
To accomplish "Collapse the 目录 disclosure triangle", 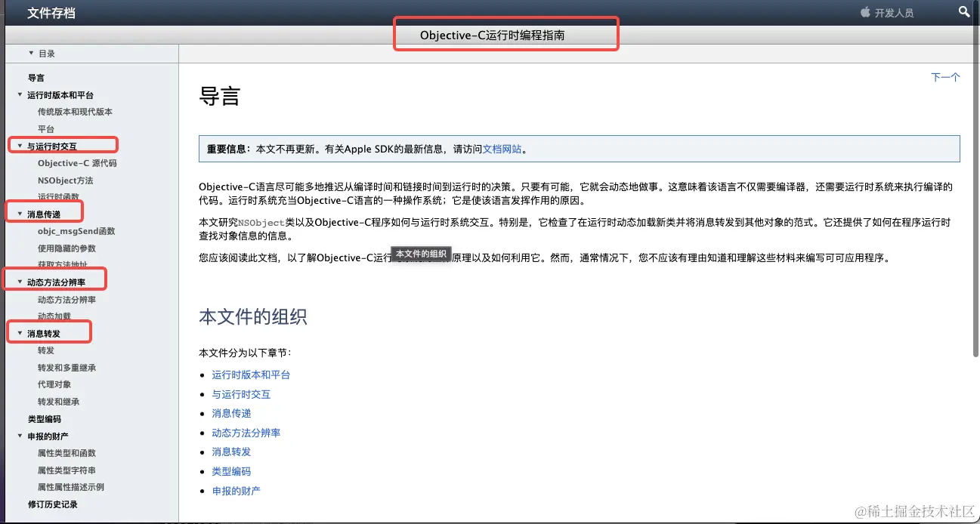I will pyautogui.click(x=31, y=53).
